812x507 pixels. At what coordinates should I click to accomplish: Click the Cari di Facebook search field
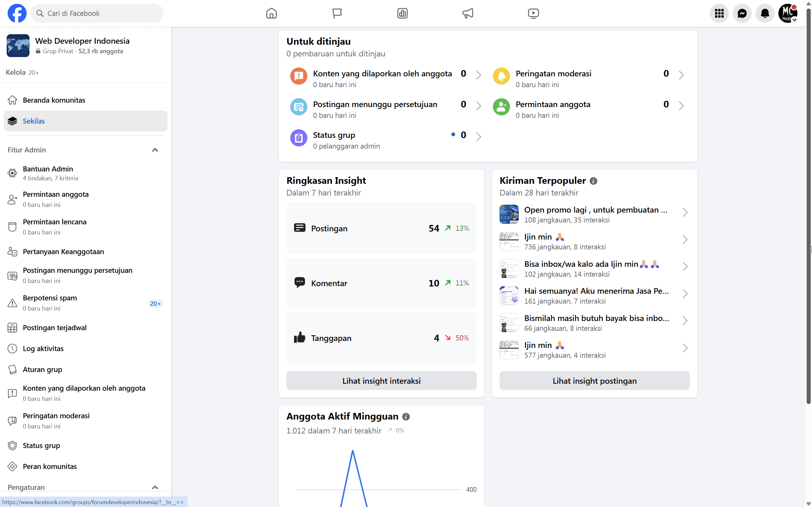click(97, 13)
